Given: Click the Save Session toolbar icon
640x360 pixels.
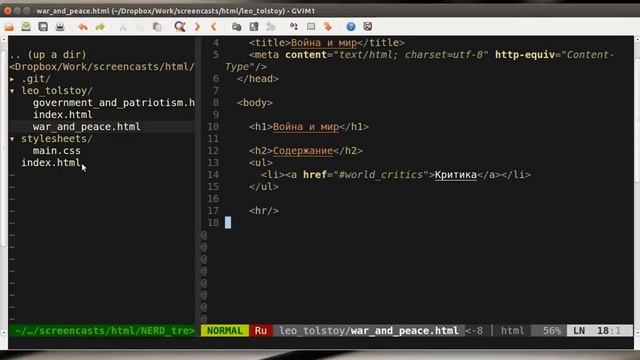Looking at the screenshot, I should click(x=254, y=27).
